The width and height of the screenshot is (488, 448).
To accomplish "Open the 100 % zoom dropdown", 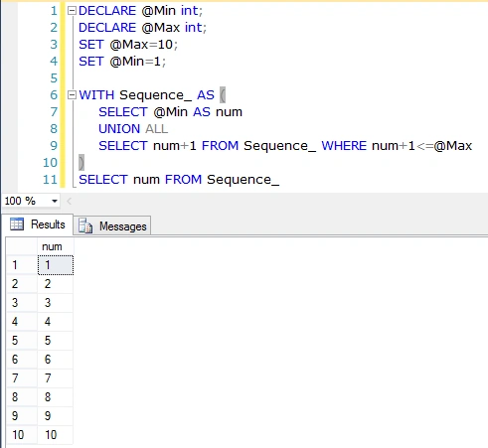I will (x=55, y=201).
